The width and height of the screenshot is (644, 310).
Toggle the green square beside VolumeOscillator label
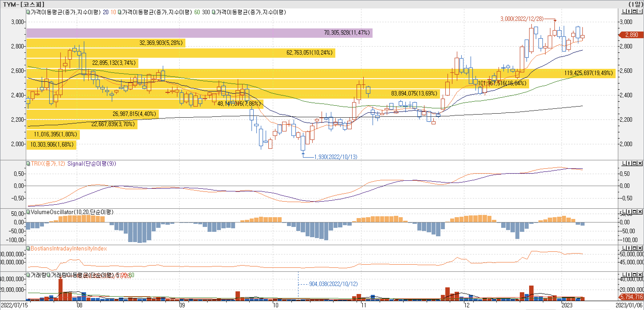pos(28,212)
